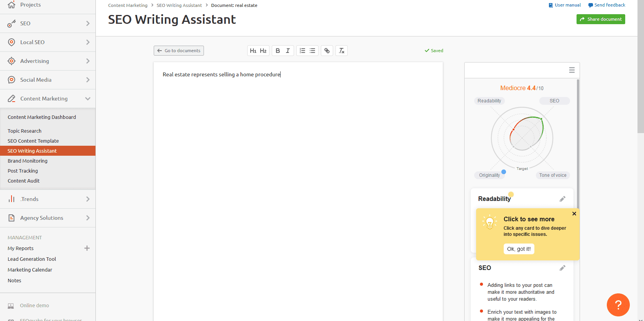
Task: Open Topic Research in sidebar
Action: [x=25, y=131]
